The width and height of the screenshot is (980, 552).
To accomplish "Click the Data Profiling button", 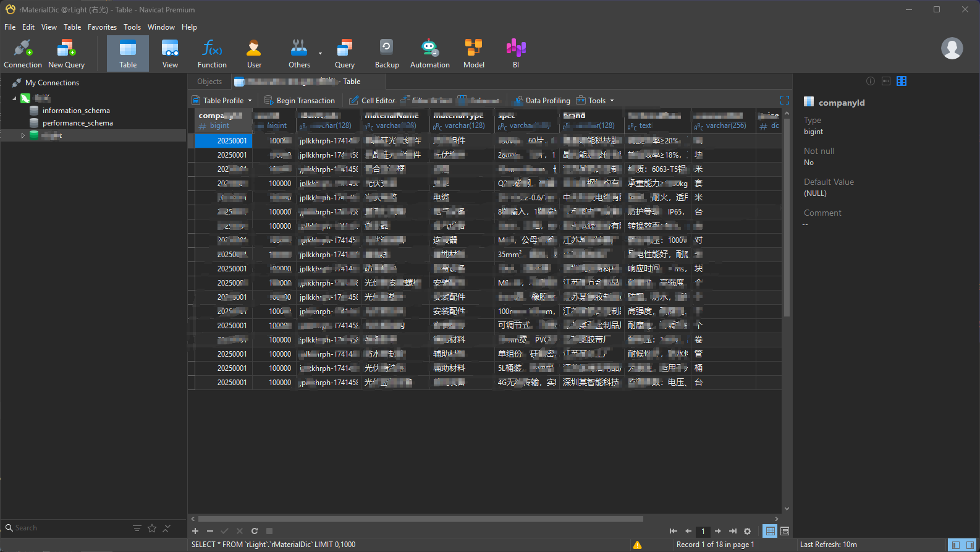I will (x=542, y=101).
